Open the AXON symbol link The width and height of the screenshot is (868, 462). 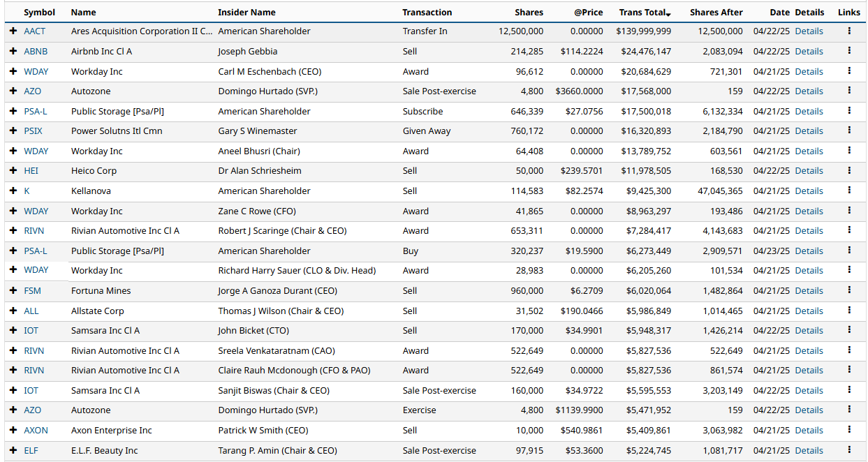coord(36,430)
